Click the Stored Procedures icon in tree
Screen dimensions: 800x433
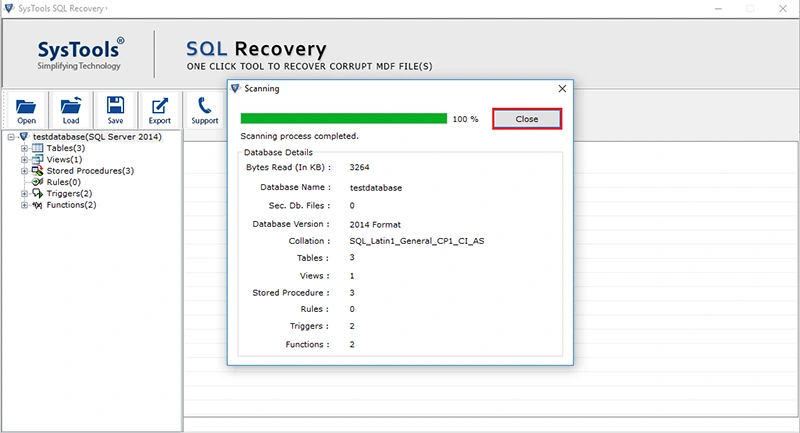(x=37, y=171)
